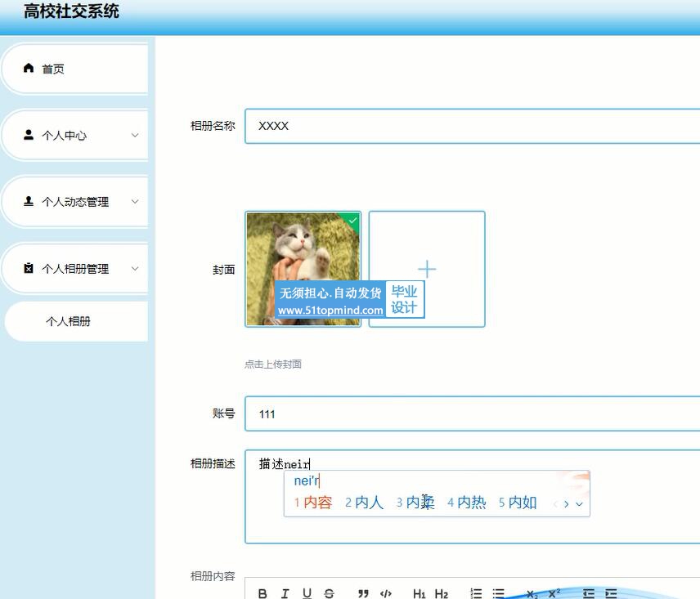Click the stamp icon beside 个人动态管理
Image resolution: width=700 pixels, height=599 pixels.
(x=29, y=201)
